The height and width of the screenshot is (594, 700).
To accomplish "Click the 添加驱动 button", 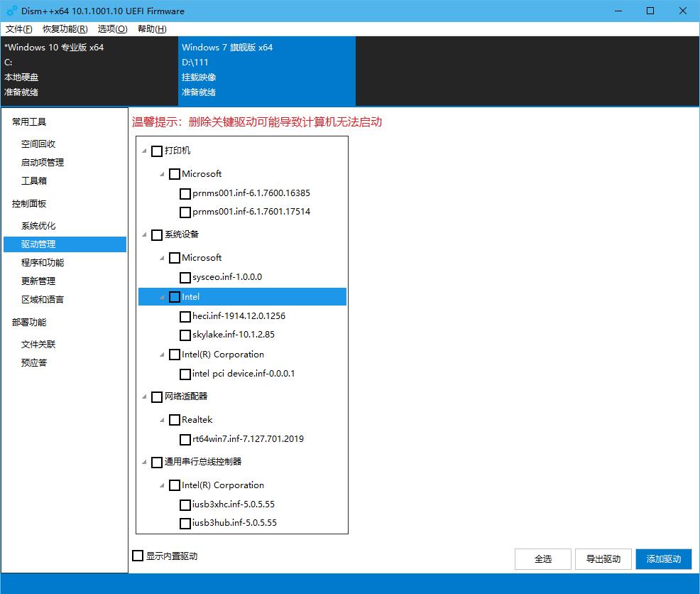I will tap(663, 559).
